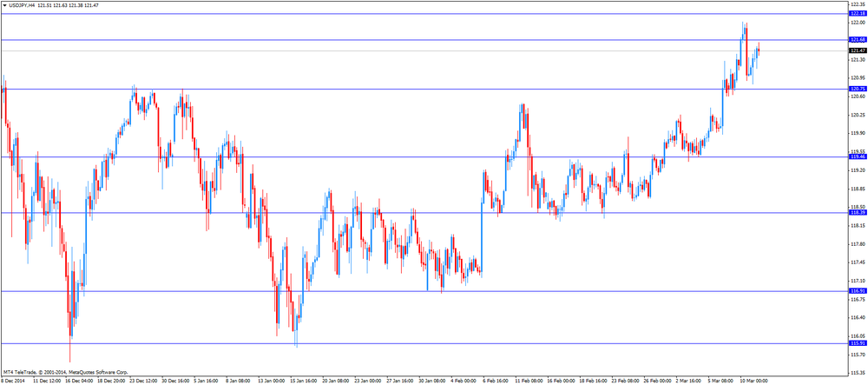Screen dimensions: 868x385
Task: Click the 122.00 price scale value
Action: [x=858, y=23]
